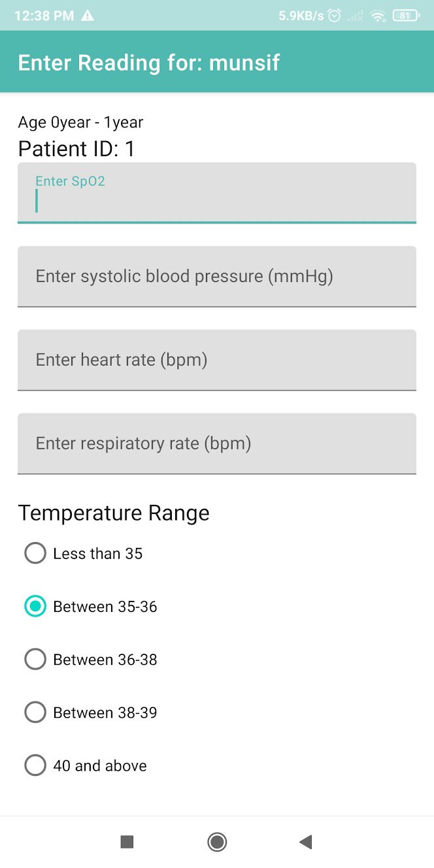The height and width of the screenshot is (868, 434).
Task: Tap the Android back navigation triangle
Action: (305, 842)
